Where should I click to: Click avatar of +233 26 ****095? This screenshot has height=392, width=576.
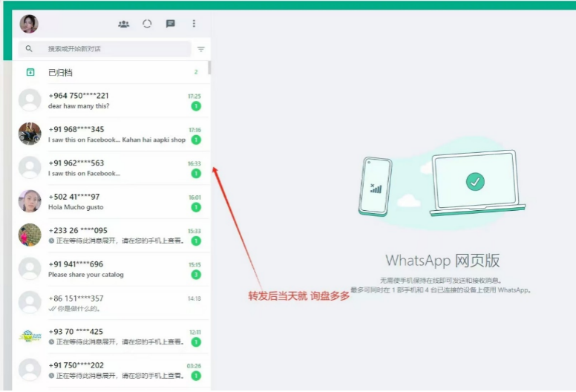point(30,235)
